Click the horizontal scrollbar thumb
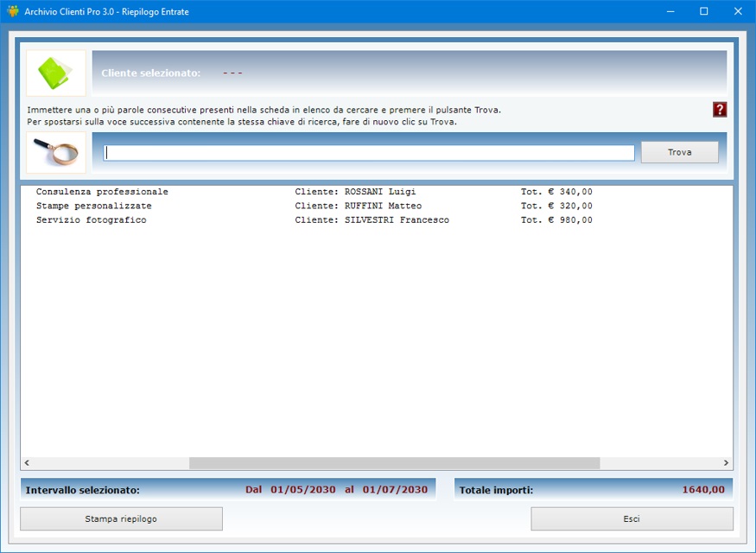This screenshot has width=756, height=553. coord(394,463)
